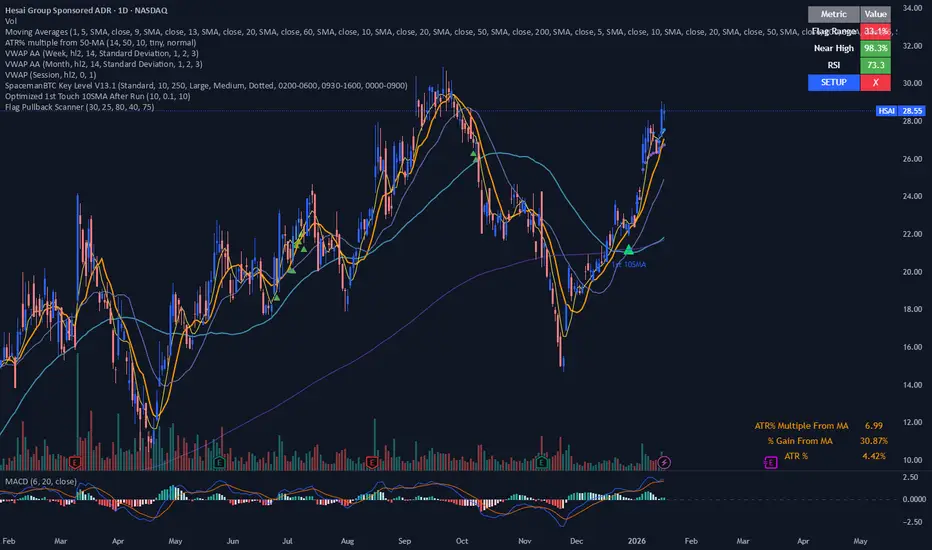Screen dimensions: 932x550
Task: Open the red earnings marker in mid-August
Action: (x=372, y=462)
